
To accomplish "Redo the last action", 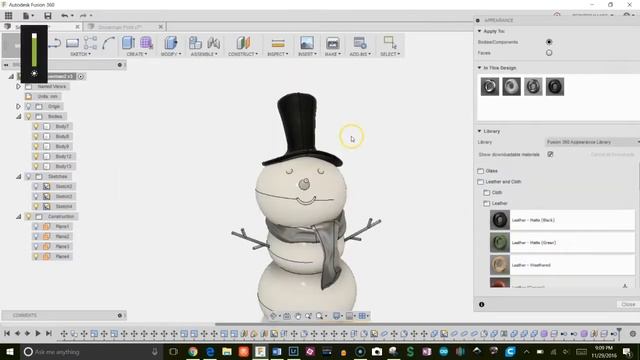I will pyautogui.click(x=83, y=16).
